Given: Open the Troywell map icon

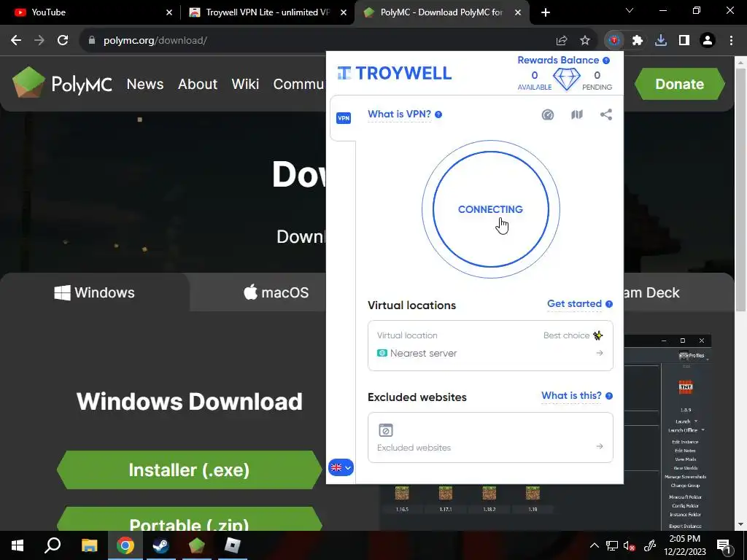Looking at the screenshot, I should pos(577,114).
